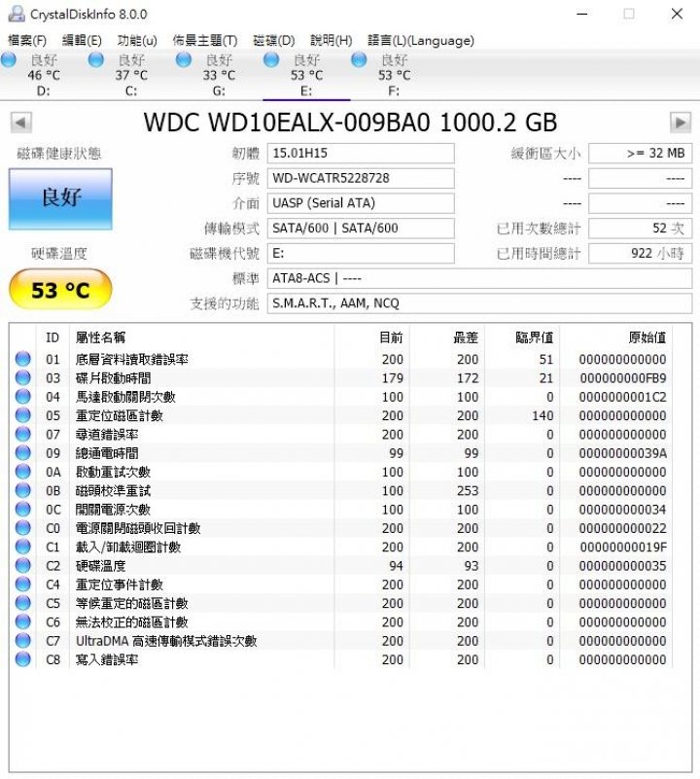Click the serial number field WD-WCATR5228728
Screen dimensions: 700x779
361,178
